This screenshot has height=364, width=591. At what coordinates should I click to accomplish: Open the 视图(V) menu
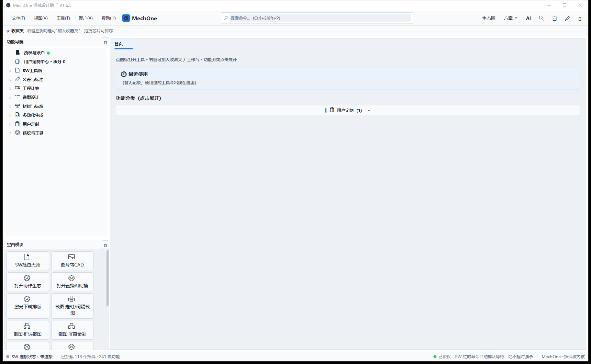click(41, 18)
